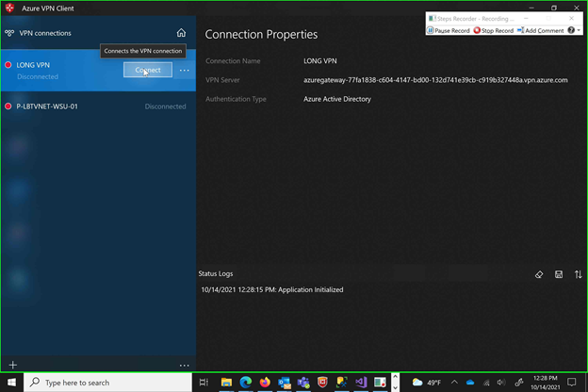
Task: Open the more options menu beside Connect
Action: tap(184, 70)
